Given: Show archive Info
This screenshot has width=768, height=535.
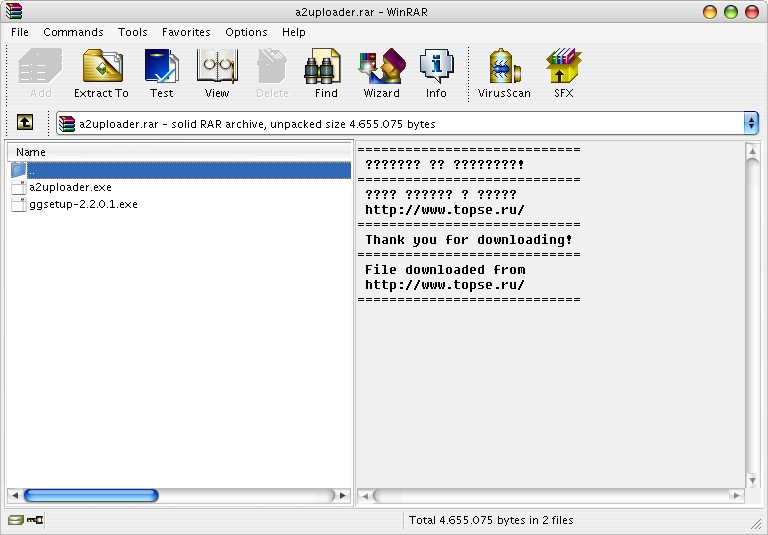Looking at the screenshot, I should click(x=436, y=73).
